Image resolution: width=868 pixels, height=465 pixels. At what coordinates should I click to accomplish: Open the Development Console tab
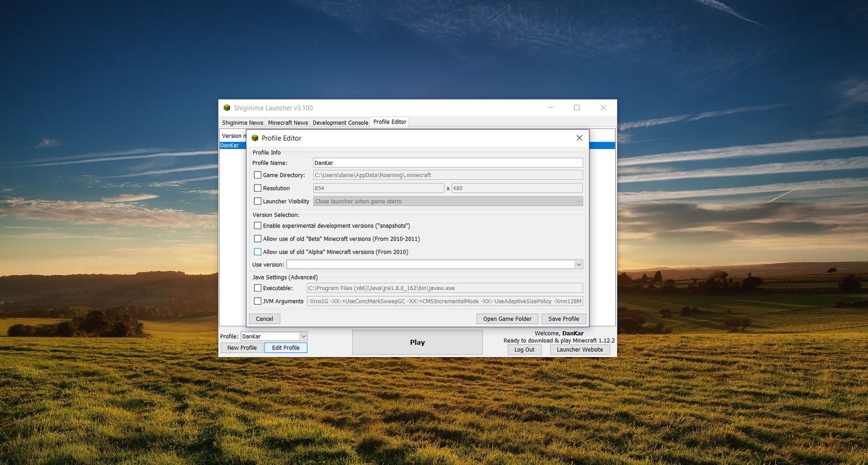(x=340, y=123)
